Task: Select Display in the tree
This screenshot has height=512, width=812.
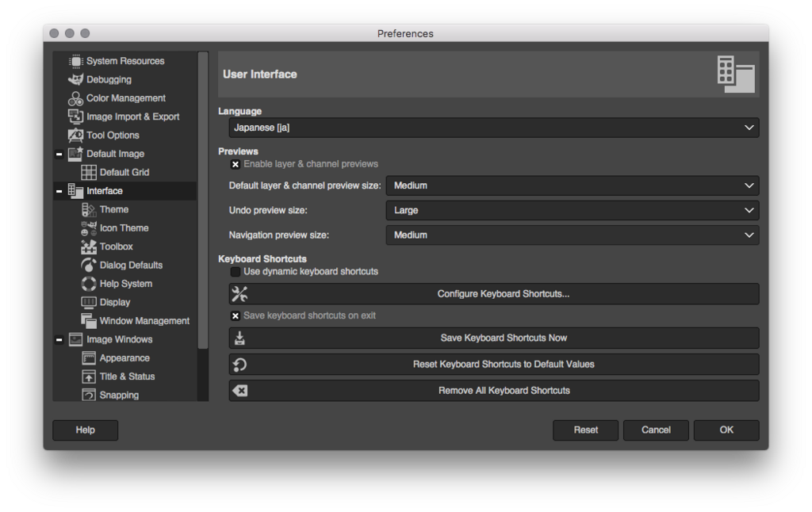Action: (x=115, y=302)
